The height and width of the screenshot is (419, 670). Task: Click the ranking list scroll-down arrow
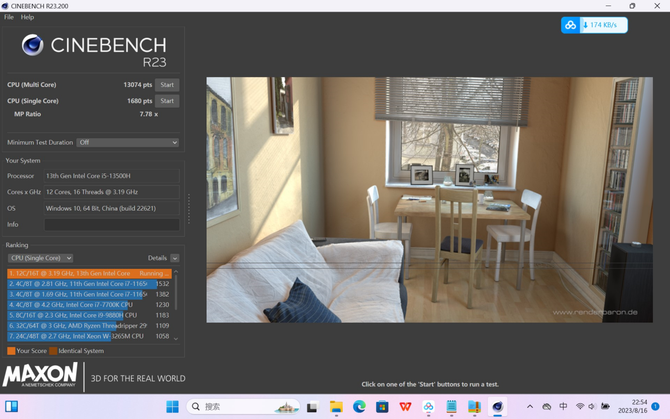[176, 338]
